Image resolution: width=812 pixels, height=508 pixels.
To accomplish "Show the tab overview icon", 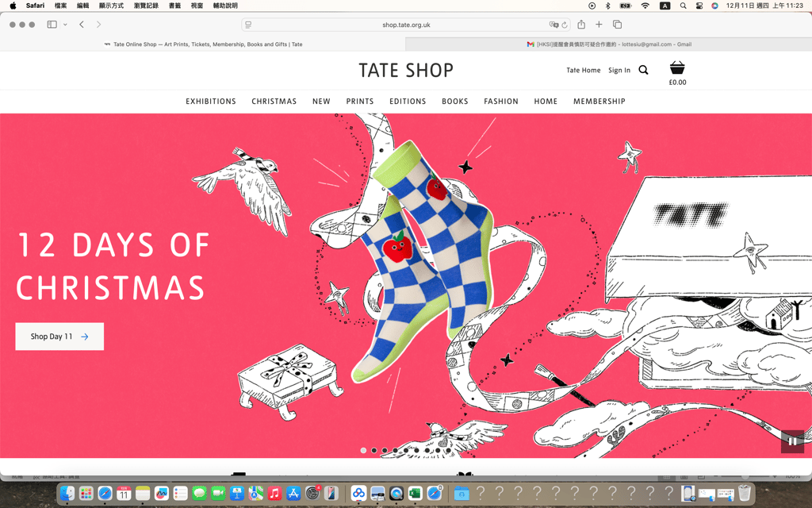I will coord(617,25).
